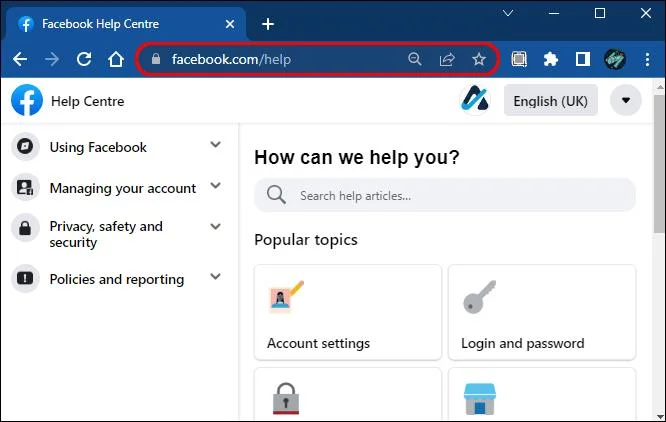Toggle the browser side panel icon

[x=583, y=59]
